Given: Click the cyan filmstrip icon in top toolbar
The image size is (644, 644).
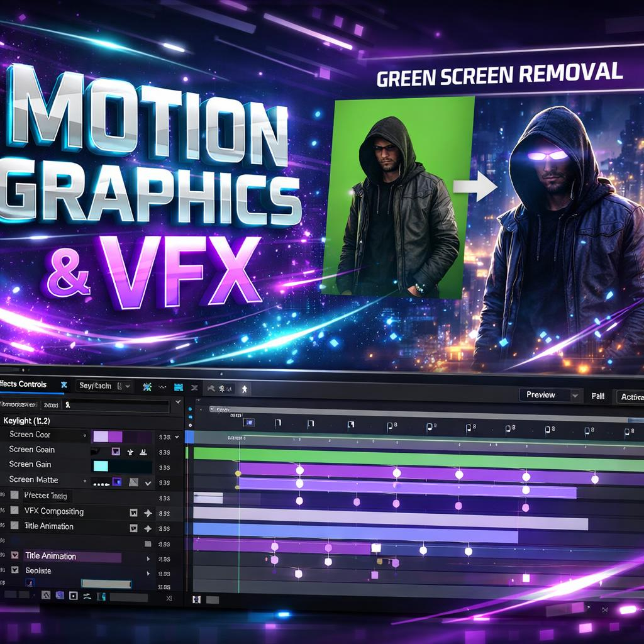Looking at the screenshot, I should click(x=178, y=388).
